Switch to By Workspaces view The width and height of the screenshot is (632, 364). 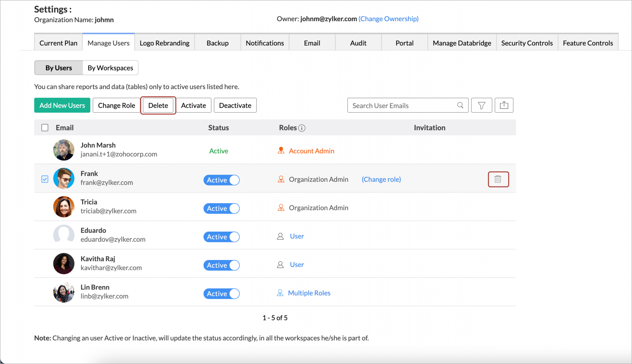[x=110, y=68]
